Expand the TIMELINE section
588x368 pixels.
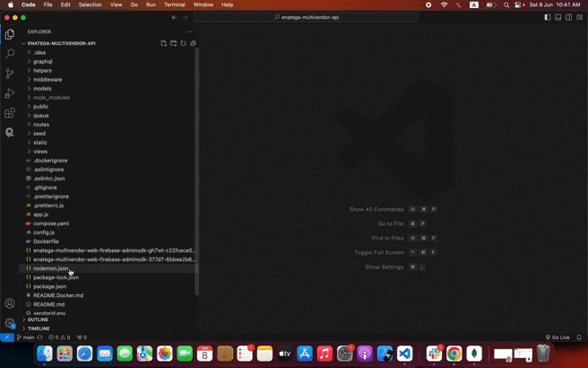click(x=39, y=329)
